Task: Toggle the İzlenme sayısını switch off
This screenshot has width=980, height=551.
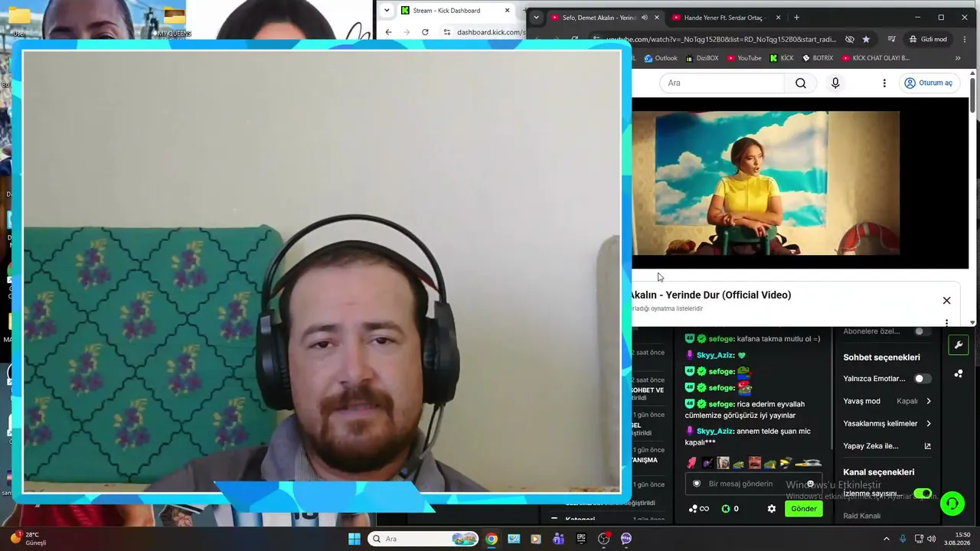Action: pos(923,494)
